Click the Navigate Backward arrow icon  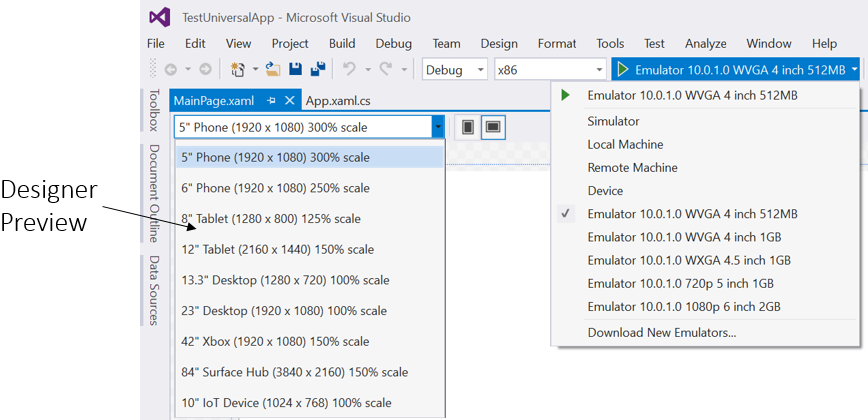(x=170, y=70)
